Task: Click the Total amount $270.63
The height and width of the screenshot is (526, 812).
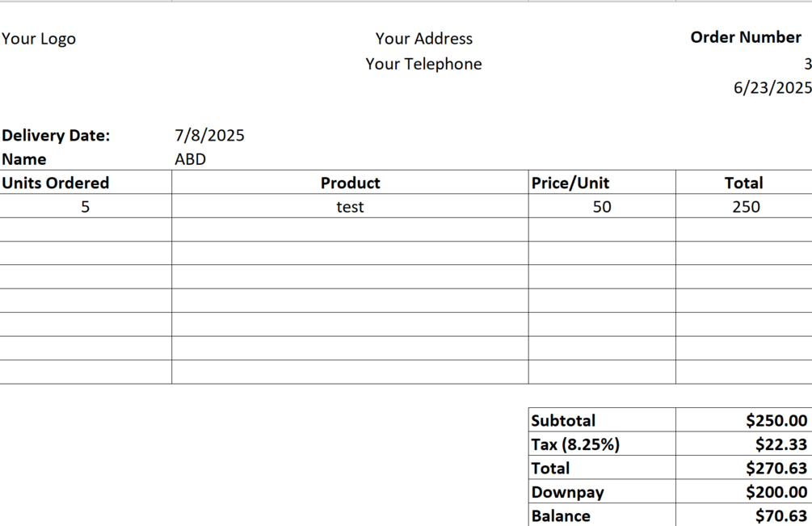Action: (776, 468)
